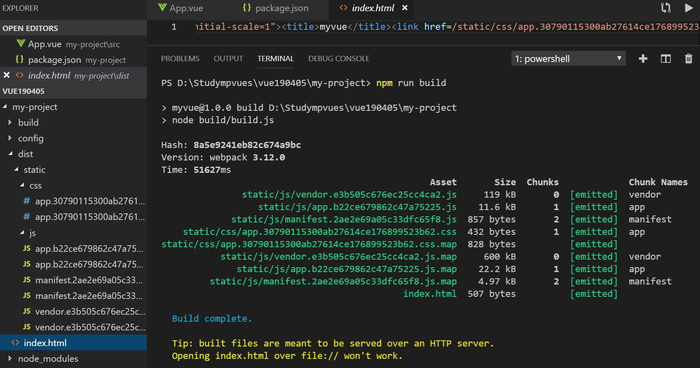
Task: Click the Hash value 8a5e9241eb82c674a9bc
Action: click(x=247, y=145)
